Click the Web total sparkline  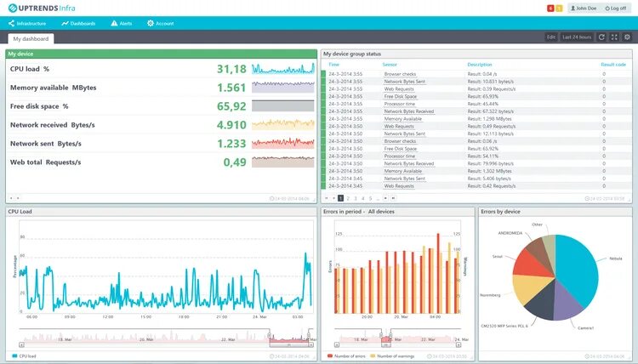pos(282,162)
